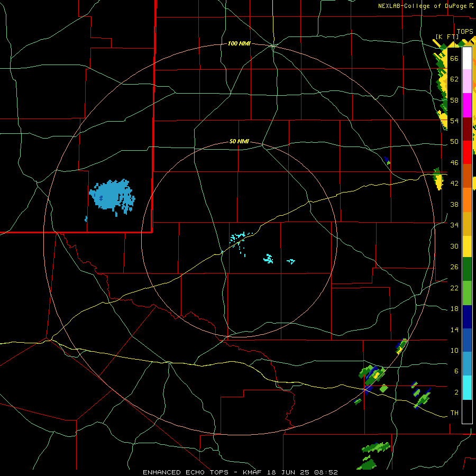Select the dark red legend swatch

467,130
